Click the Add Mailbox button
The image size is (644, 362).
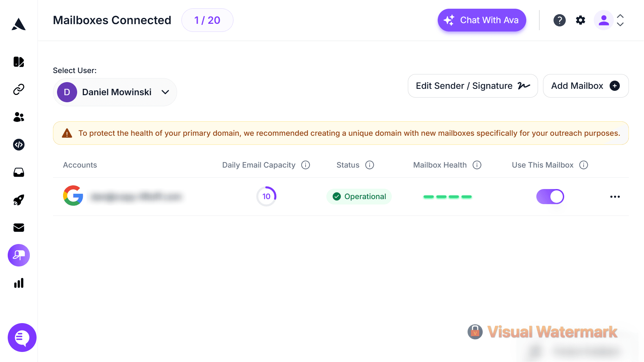586,86
